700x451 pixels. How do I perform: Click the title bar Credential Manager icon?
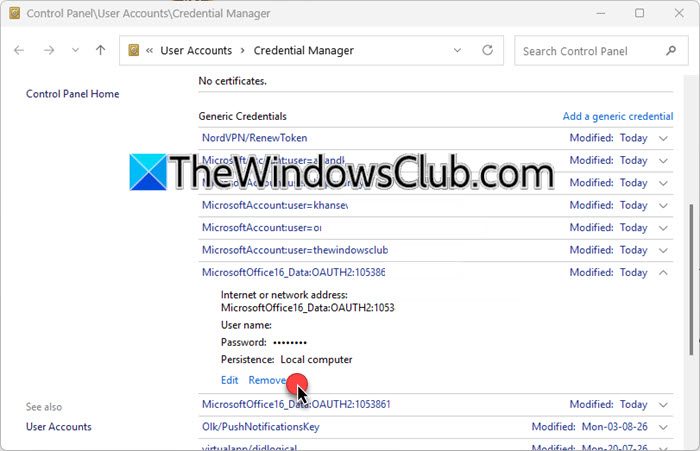pos(14,13)
